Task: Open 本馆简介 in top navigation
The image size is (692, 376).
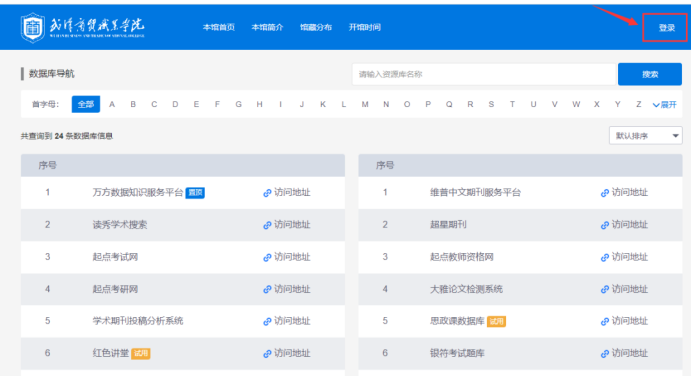Action: [267, 27]
